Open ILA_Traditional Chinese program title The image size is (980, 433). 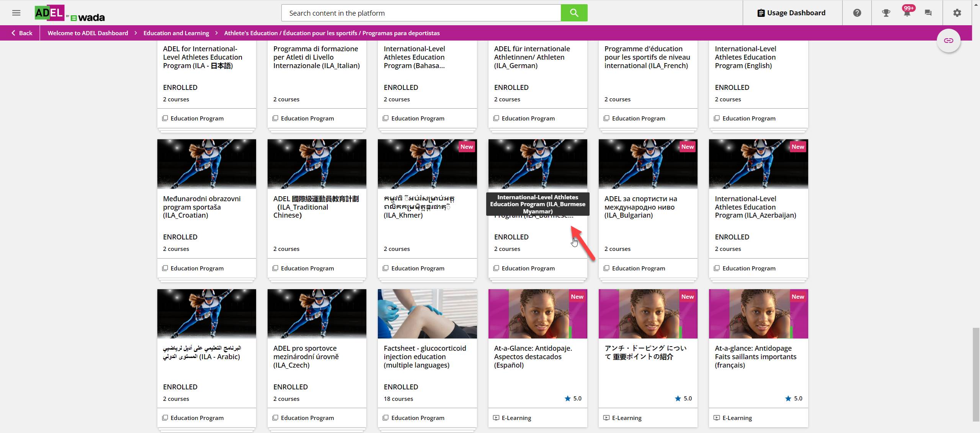click(316, 207)
